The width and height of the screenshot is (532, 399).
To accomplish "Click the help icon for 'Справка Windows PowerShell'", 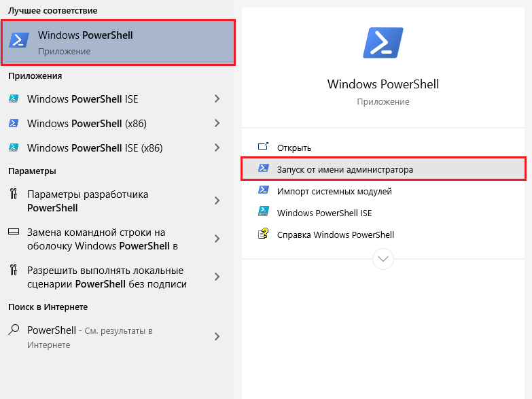I will pos(264,233).
